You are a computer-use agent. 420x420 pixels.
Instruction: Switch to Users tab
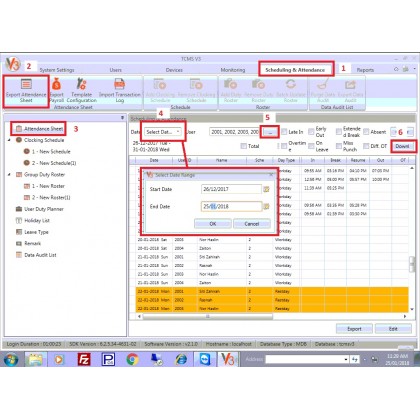[x=115, y=70]
